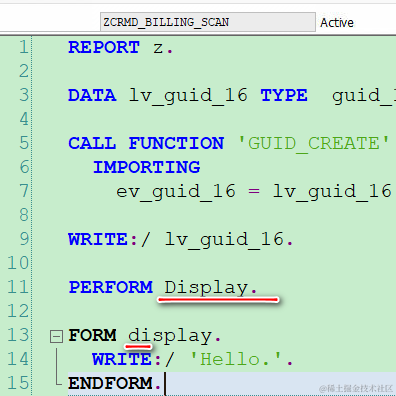Image resolution: width=396 pixels, height=396 pixels.
Task: Click lv_guid_16 variable in DATA statement
Action: (x=188, y=96)
